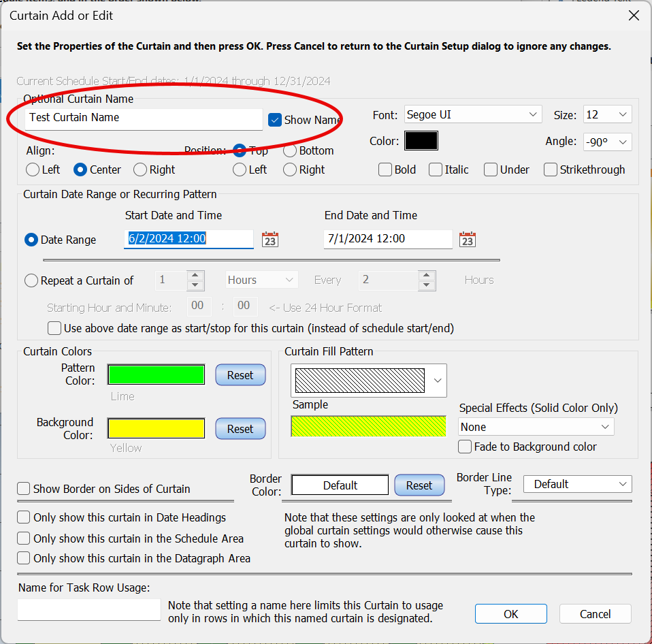652x644 pixels.
Task: Enable Show Border on Sides of Curtain
Action: tap(23, 488)
